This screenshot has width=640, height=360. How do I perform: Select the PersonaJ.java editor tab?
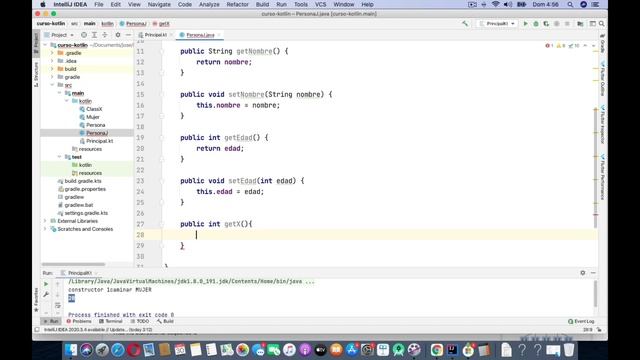200,35
